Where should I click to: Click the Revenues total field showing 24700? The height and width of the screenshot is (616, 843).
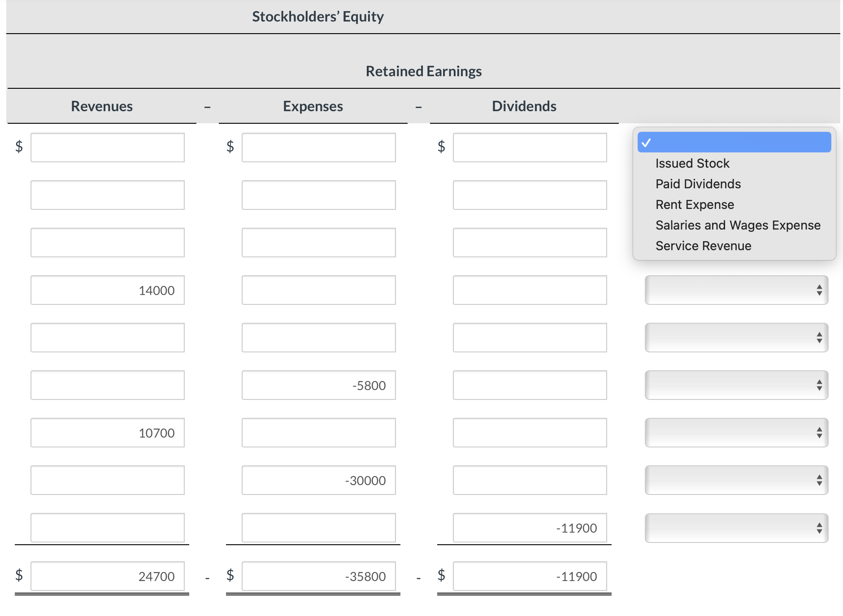point(108,576)
